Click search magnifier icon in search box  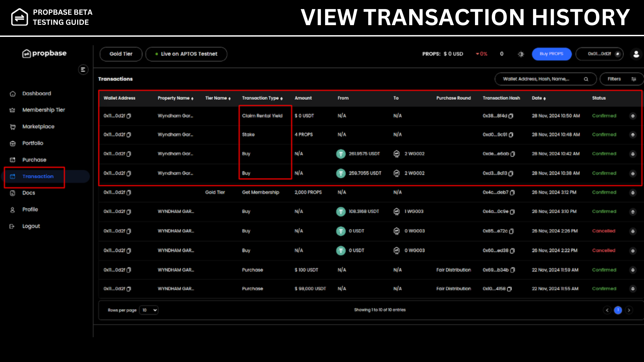586,79
